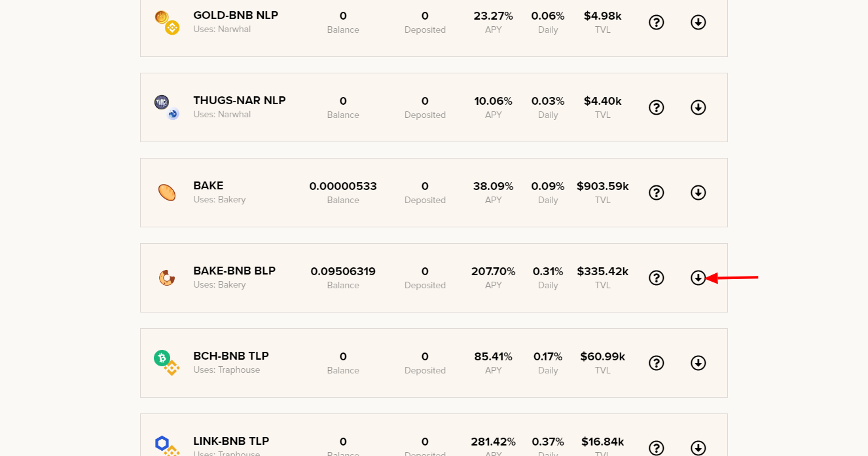Click the BAKE-BNB BLP vault name
The width and height of the screenshot is (868, 456).
[234, 271]
